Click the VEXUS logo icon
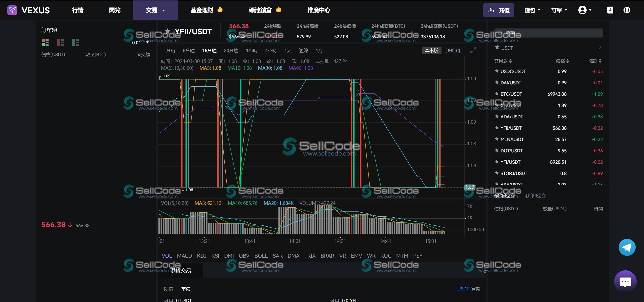The image size is (644, 302). click(x=12, y=10)
